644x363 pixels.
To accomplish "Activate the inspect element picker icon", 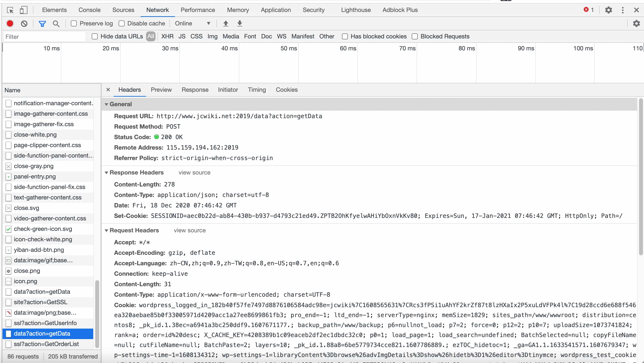I will 10,10.
